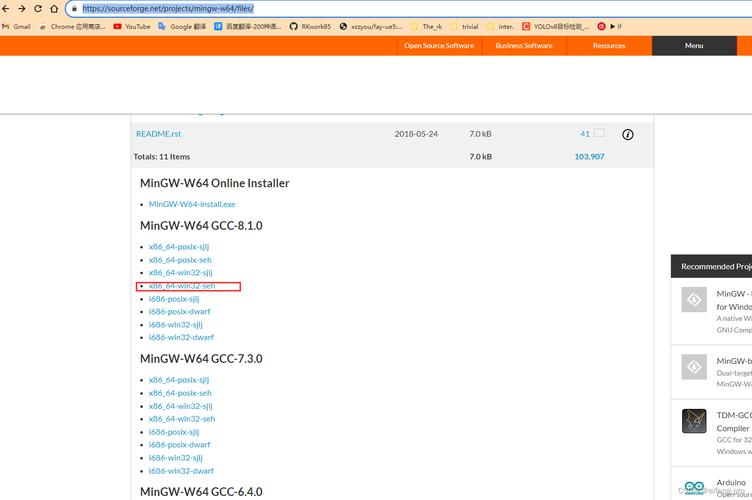Image resolution: width=752 pixels, height=500 pixels.
Task: Select the 'Totals: 11 Items' text
Action: point(162,156)
